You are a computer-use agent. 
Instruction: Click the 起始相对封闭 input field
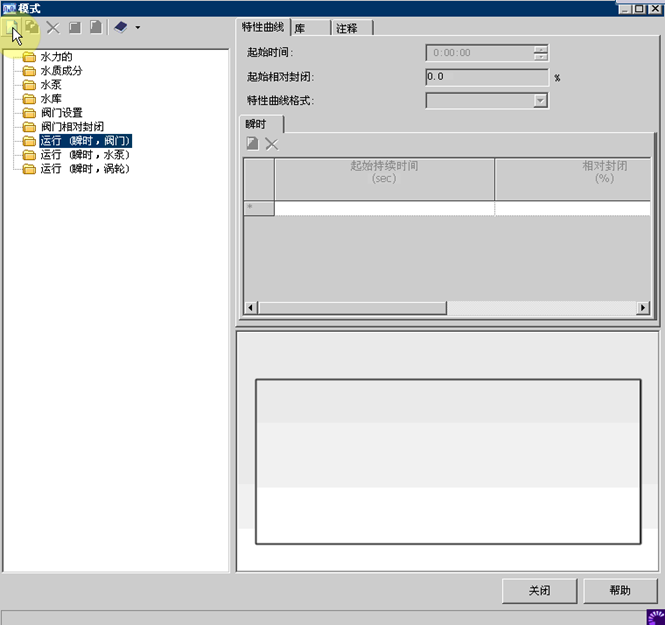tap(486, 77)
